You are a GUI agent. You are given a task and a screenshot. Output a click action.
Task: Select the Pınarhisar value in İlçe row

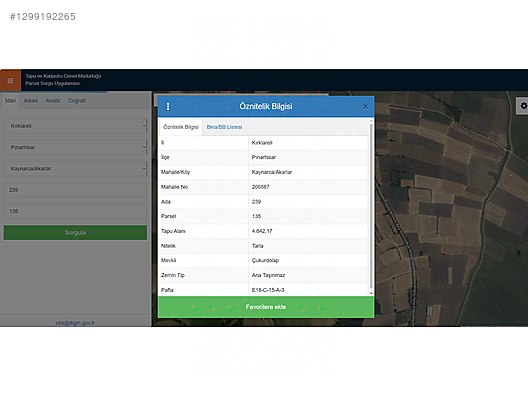coord(264,157)
